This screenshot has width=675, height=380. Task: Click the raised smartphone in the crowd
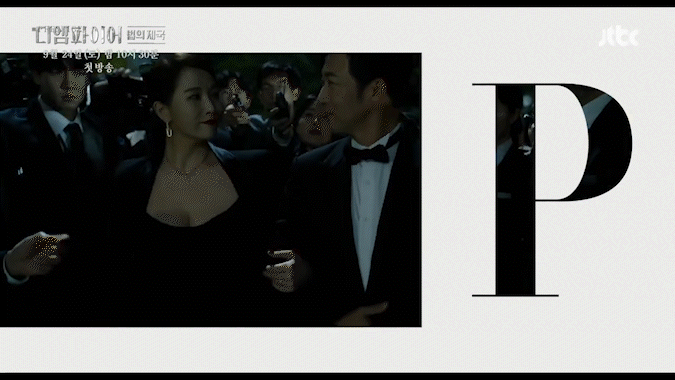[281, 106]
